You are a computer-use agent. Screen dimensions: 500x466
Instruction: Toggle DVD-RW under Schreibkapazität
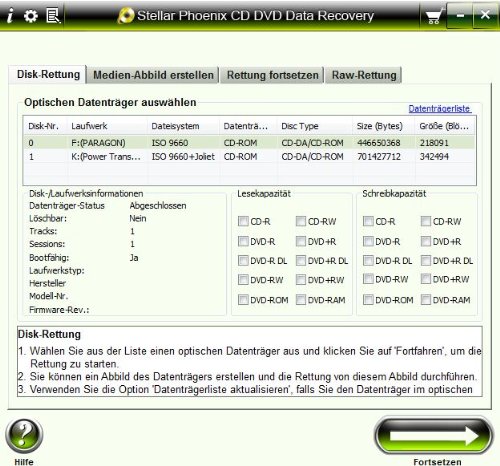[x=368, y=279]
